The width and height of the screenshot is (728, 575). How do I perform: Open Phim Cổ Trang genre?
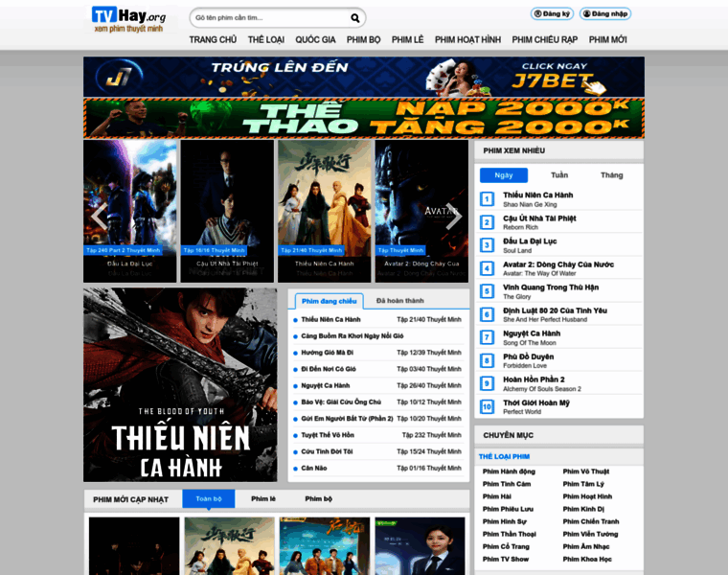pyautogui.click(x=506, y=546)
